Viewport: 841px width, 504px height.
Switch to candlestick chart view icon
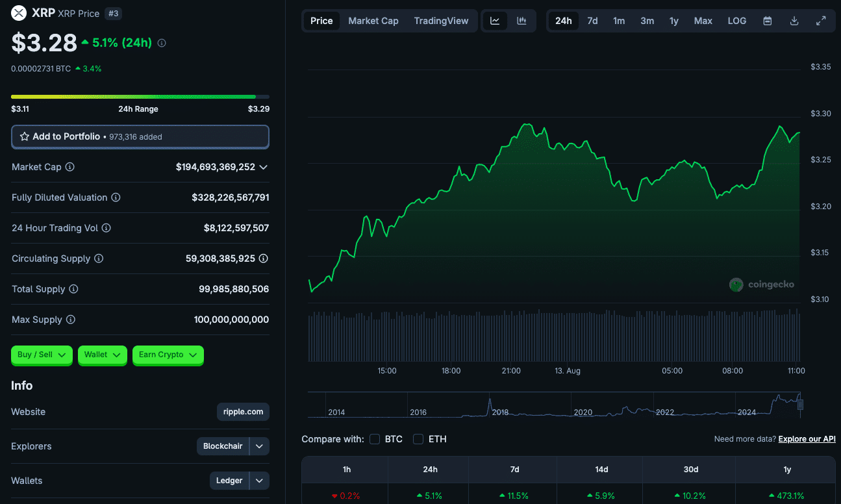521,21
